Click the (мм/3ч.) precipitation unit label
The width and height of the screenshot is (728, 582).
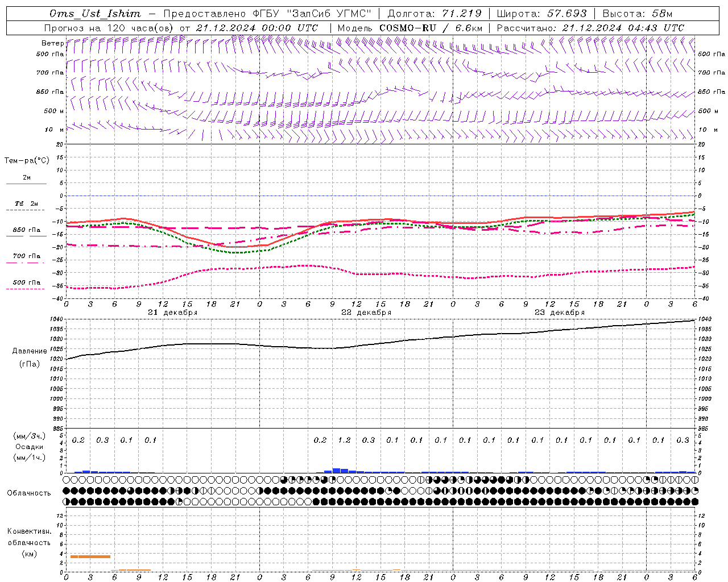coord(30,436)
